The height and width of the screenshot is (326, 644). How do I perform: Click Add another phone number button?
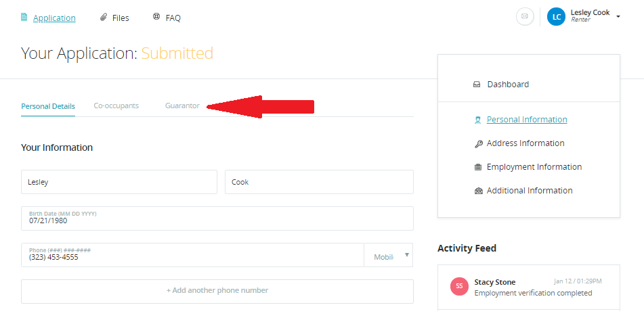217,291
